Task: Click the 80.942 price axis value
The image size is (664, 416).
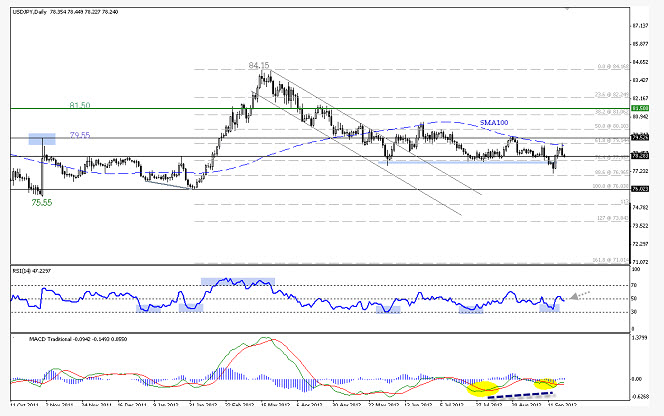Action: pyautogui.click(x=640, y=116)
